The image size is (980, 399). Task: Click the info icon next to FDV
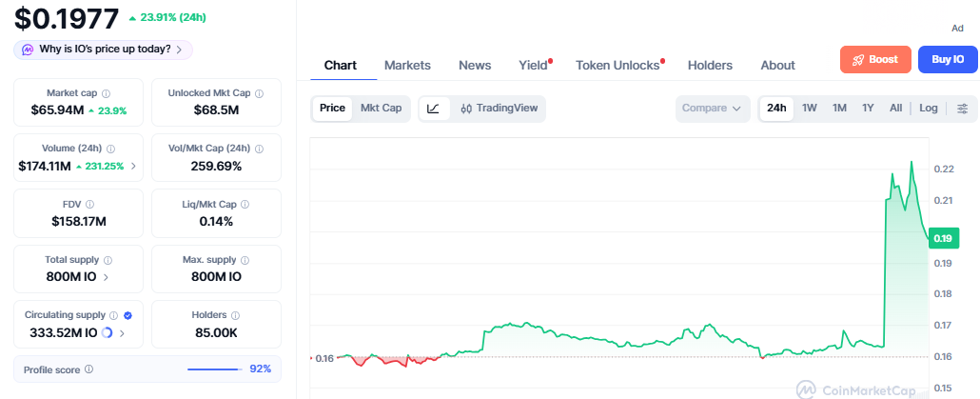coord(89,204)
